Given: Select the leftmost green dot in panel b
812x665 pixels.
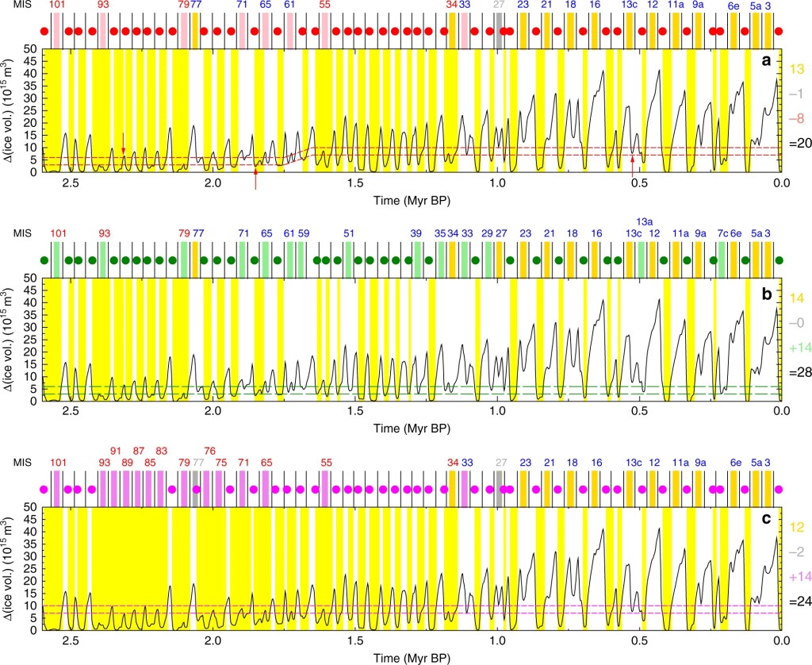Looking at the screenshot, I should [x=45, y=260].
